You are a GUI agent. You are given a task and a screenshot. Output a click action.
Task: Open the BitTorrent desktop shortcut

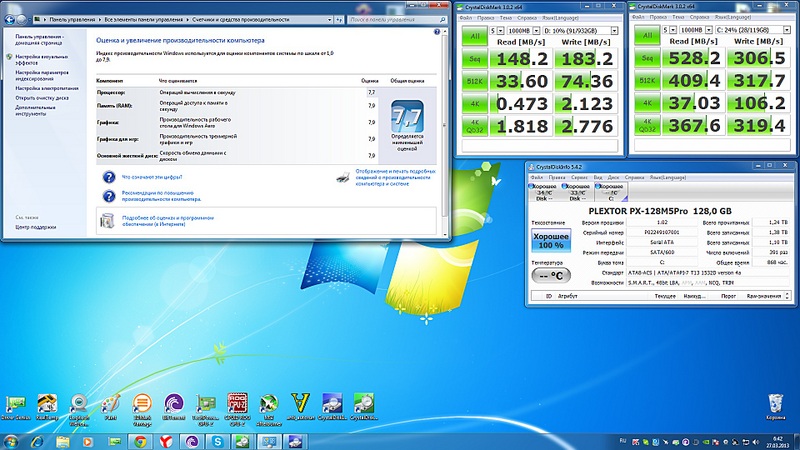pyautogui.click(x=173, y=407)
